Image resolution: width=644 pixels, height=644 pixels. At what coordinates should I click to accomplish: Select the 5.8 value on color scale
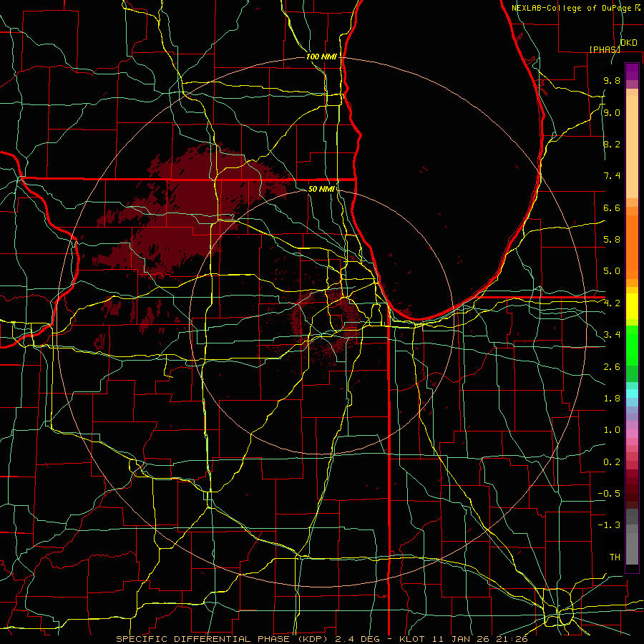(612, 239)
